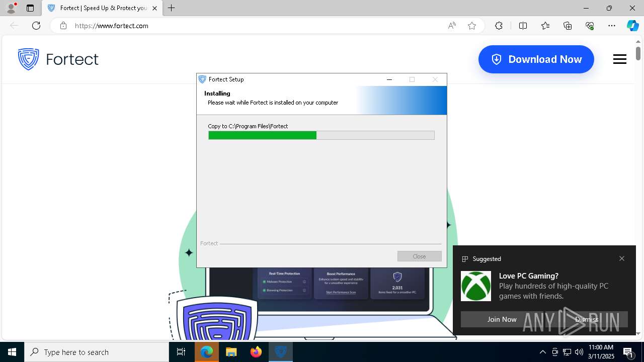Image resolution: width=644 pixels, height=362 pixels.
Task: Click Real-Time Protection card on laptop image
Action: tap(285, 283)
